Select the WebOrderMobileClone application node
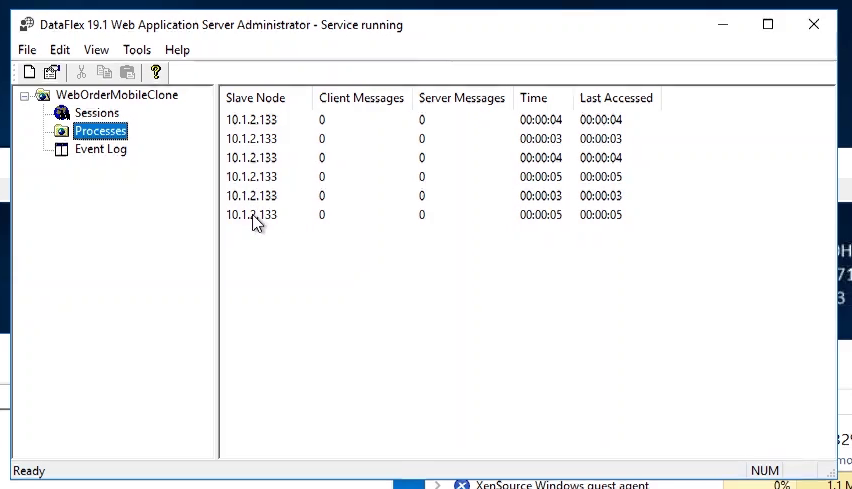Image resolution: width=852 pixels, height=489 pixels. click(116, 95)
